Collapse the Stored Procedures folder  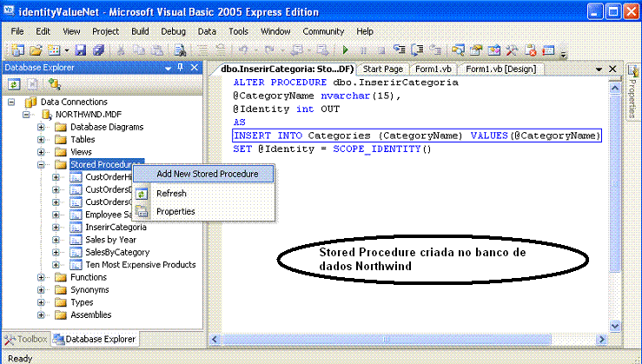coord(41,164)
